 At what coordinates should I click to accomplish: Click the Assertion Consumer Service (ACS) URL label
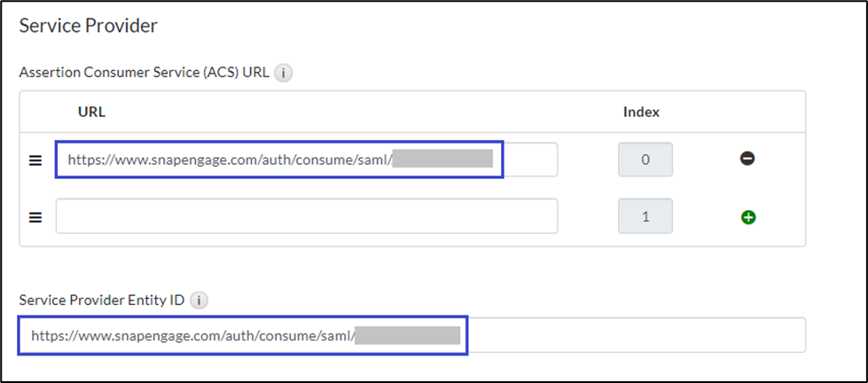[144, 74]
